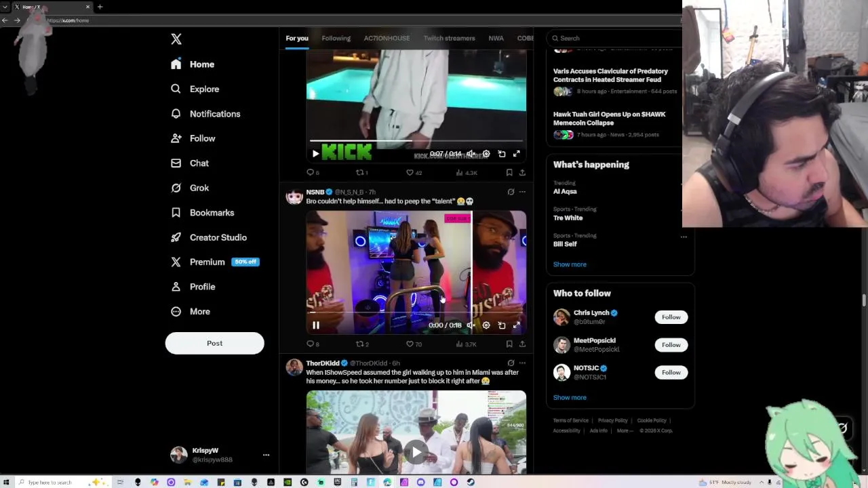Toggle picture-in-picture on the Kick video
Screen dimensions: 868x488
(502, 154)
